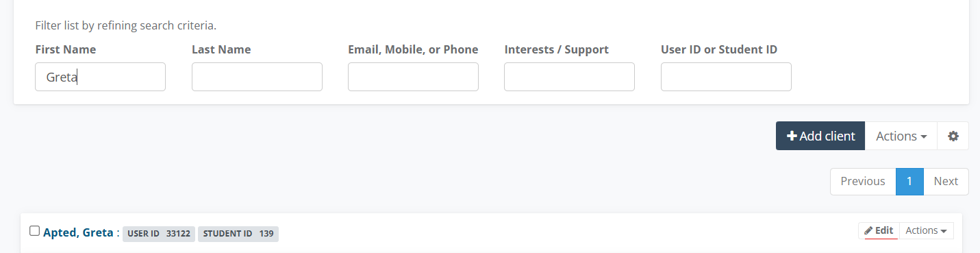This screenshot has width=980, height=253.
Task: Click the plus Add client button
Action: [x=820, y=136]
